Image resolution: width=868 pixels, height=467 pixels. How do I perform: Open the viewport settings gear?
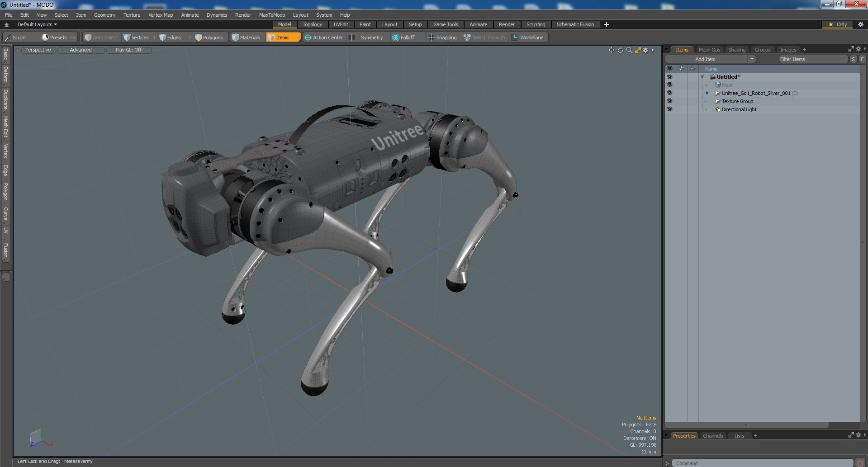pos(645,50)
